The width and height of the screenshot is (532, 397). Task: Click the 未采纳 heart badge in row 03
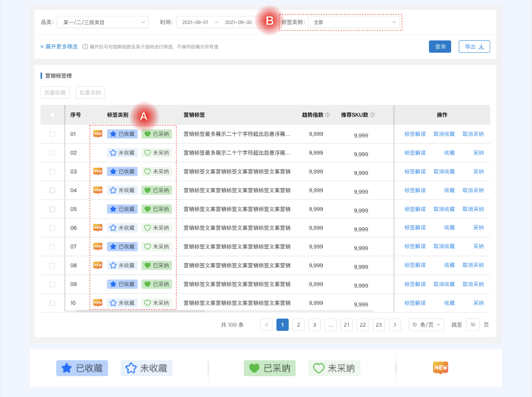157,172
